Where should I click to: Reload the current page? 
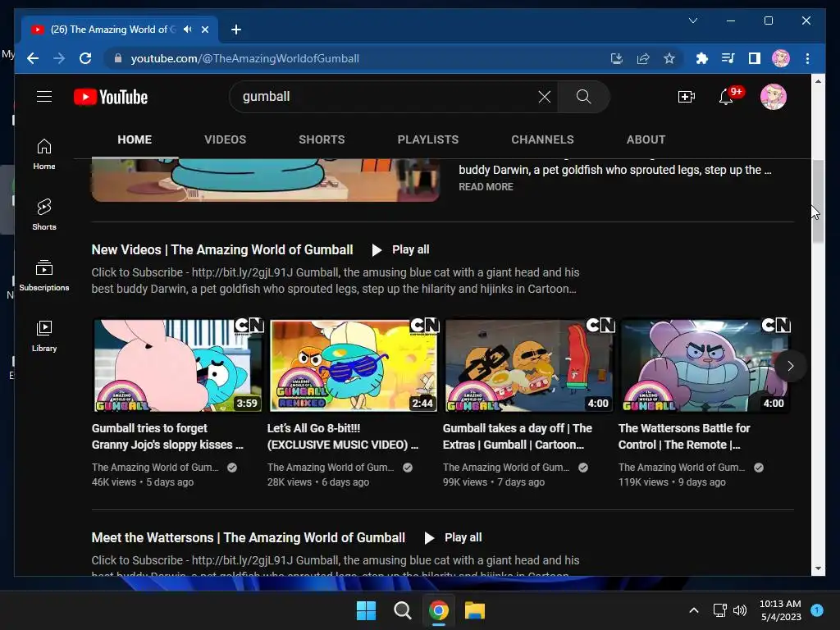tap(85, 58)
